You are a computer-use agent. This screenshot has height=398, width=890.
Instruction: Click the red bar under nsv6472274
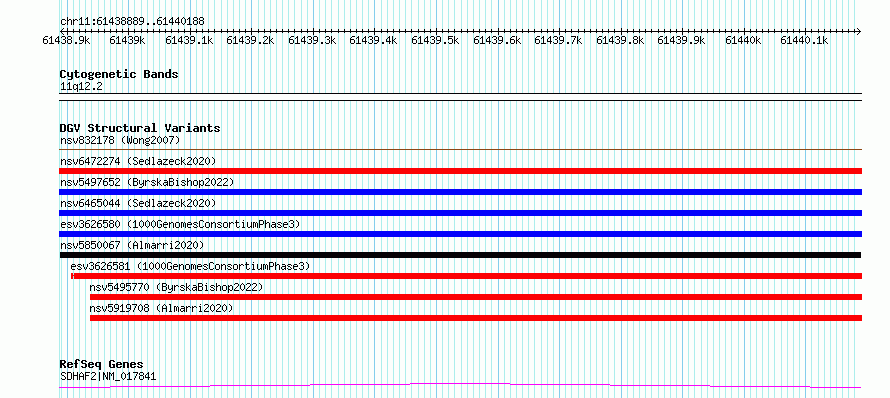(460, 171)
